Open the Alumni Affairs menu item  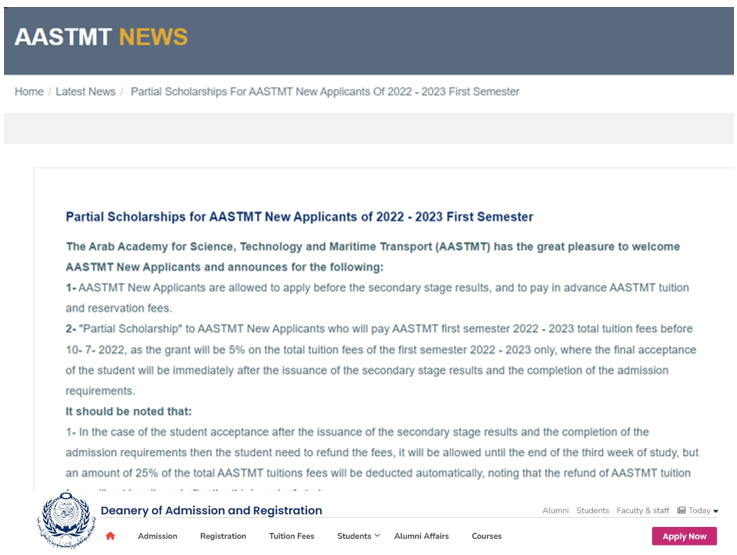pos(422,536)
